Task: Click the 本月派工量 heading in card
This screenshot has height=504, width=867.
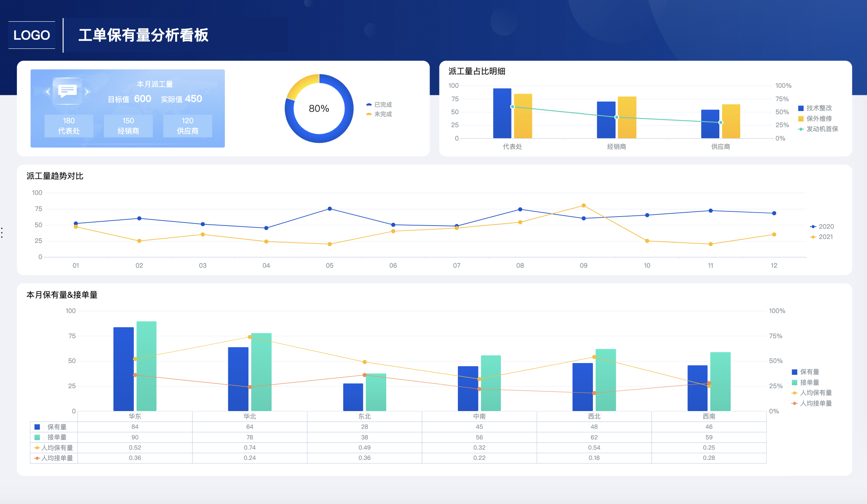Action: [155, 84]
